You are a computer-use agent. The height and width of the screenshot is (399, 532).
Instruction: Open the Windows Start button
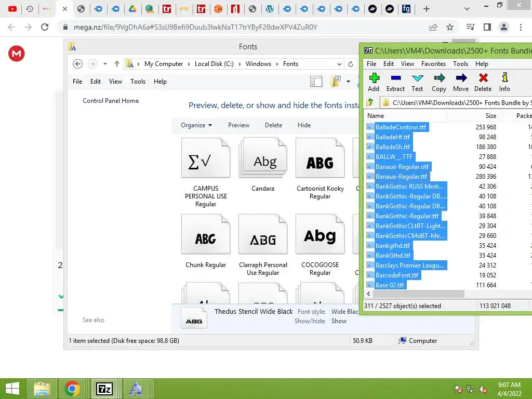[12, 389]
